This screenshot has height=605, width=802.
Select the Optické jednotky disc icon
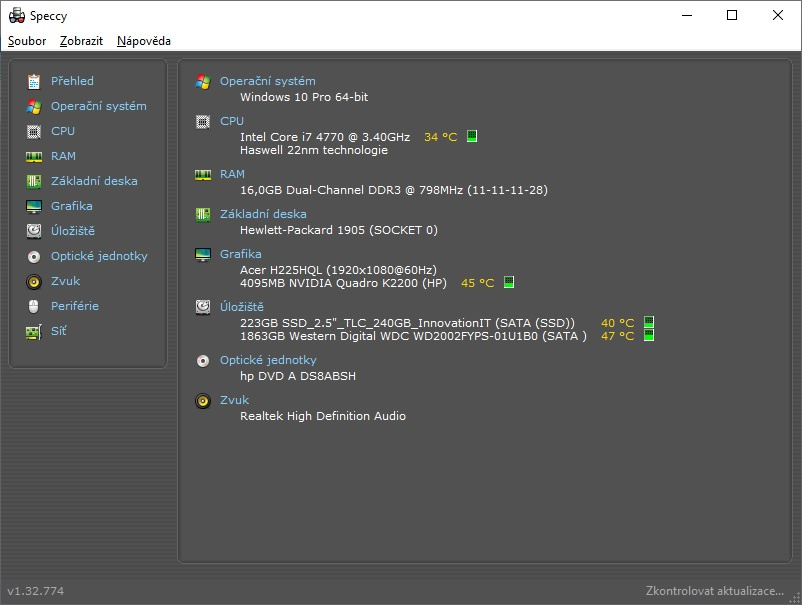33,255
